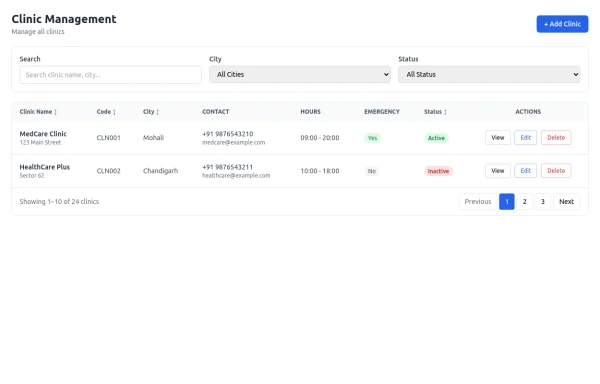This screenshot has width=600, height=384.
Task: Click the HOURS column header
Action: (310, 112)
